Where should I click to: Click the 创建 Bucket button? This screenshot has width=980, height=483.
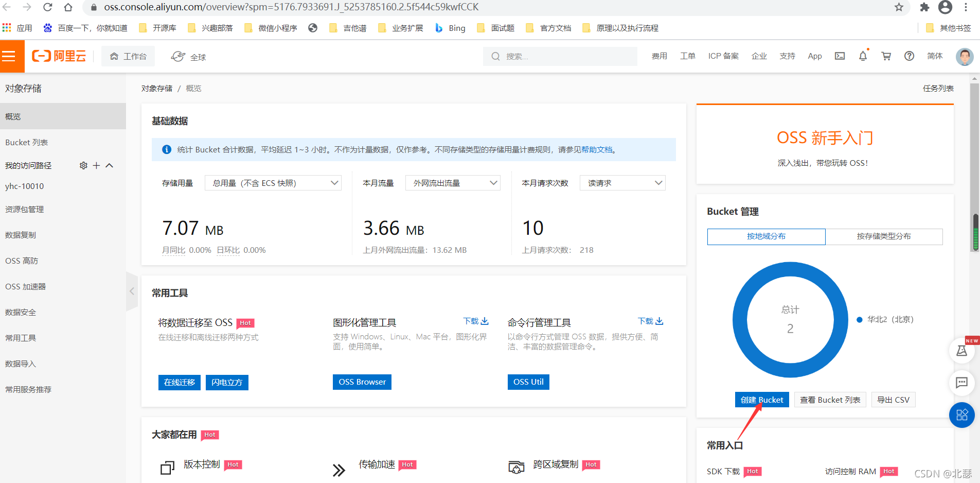coord(762,400)
